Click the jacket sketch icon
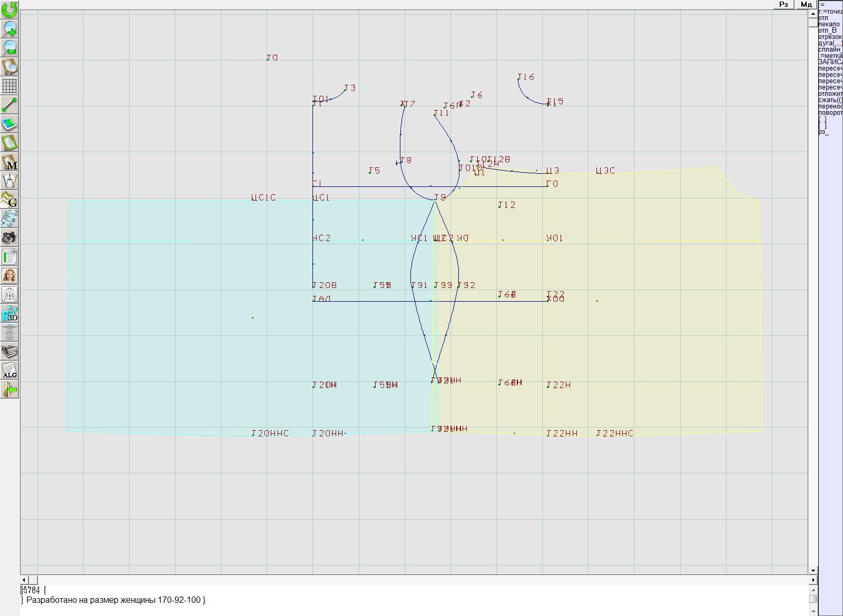Image resolution: width=843 pixels, height=616 pixels. point(9,295)
